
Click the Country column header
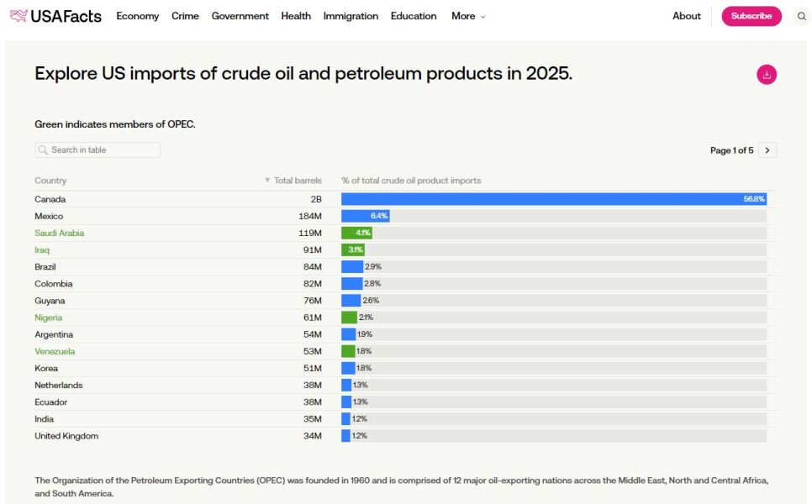click(50, 181)
